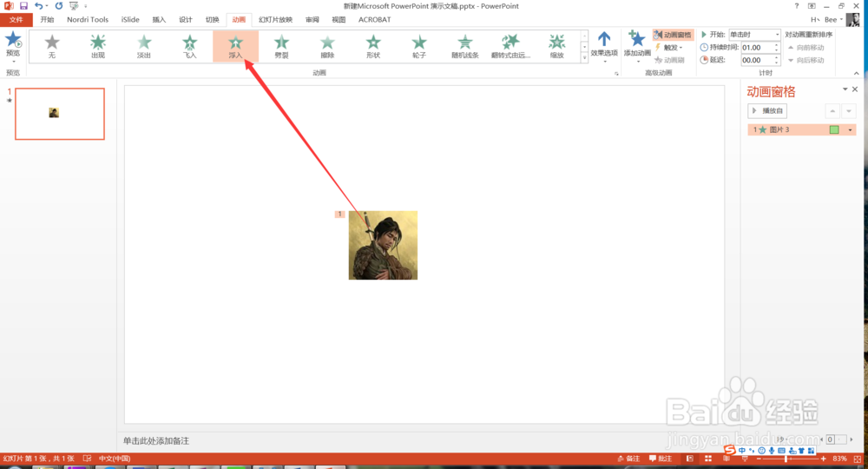Toggle the 备注 (Notes) button in the status bar
The image size is (868, 469).
[628, 459]
